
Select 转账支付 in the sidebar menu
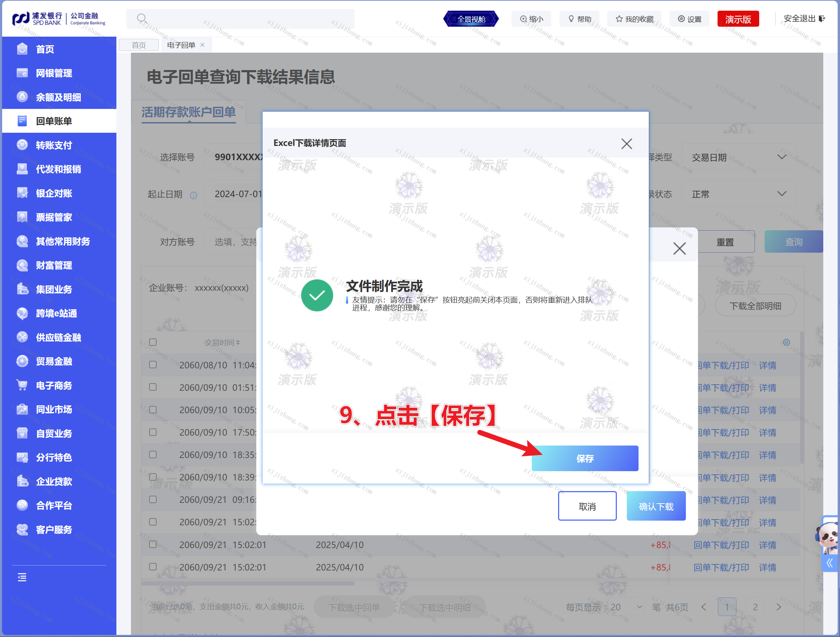pos(54,145)
